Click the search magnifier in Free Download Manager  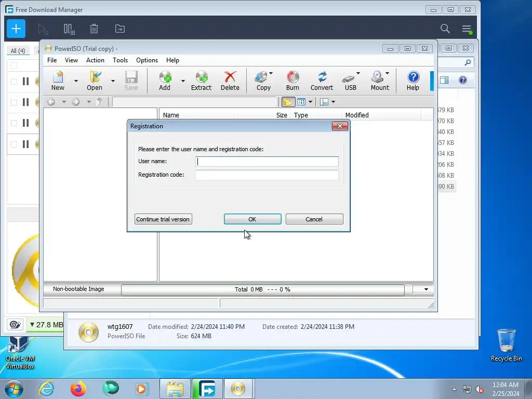445,29
